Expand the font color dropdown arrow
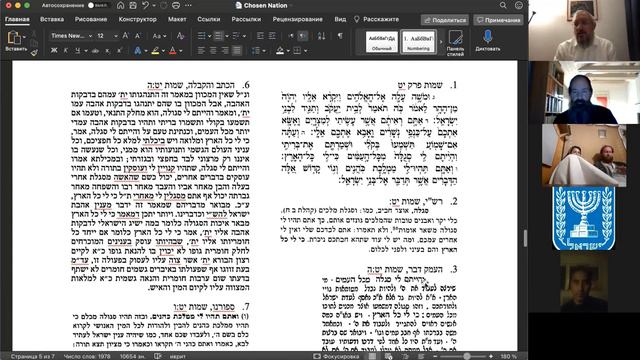The height and width of the screenshot is (360, 640). [181, 51]
